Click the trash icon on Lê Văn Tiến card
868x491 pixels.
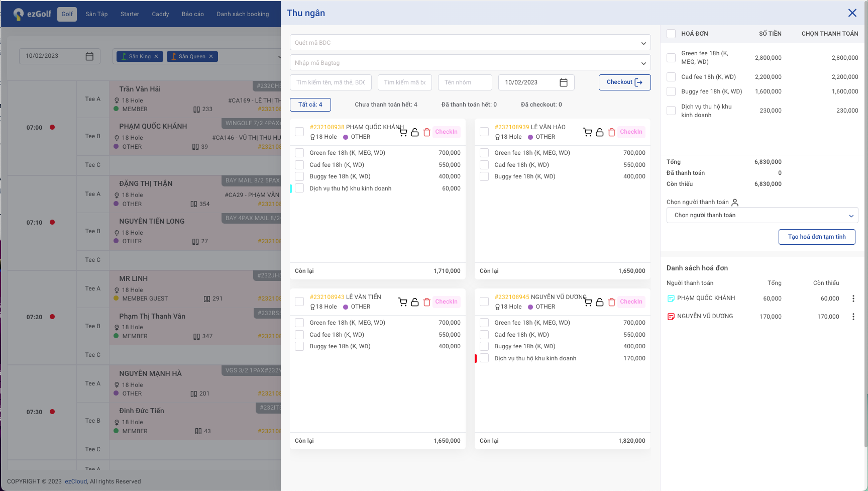point(427,302)
